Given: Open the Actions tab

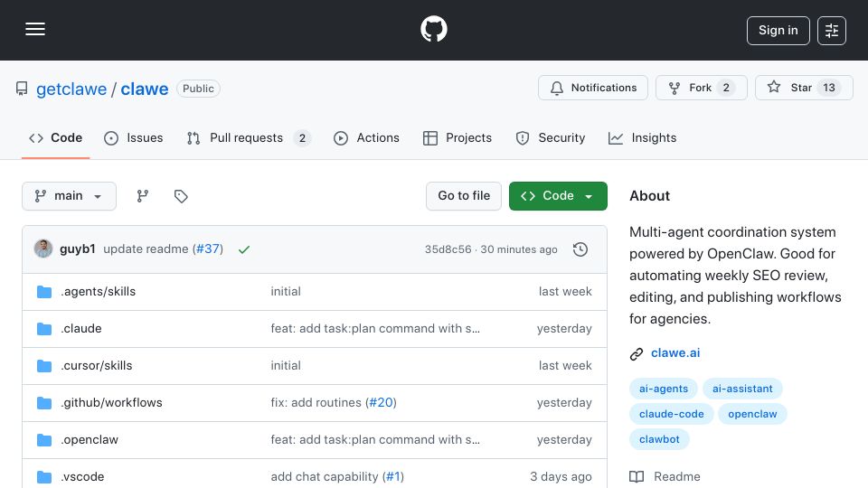Looking at the screenshot, I should pos(366,137).
